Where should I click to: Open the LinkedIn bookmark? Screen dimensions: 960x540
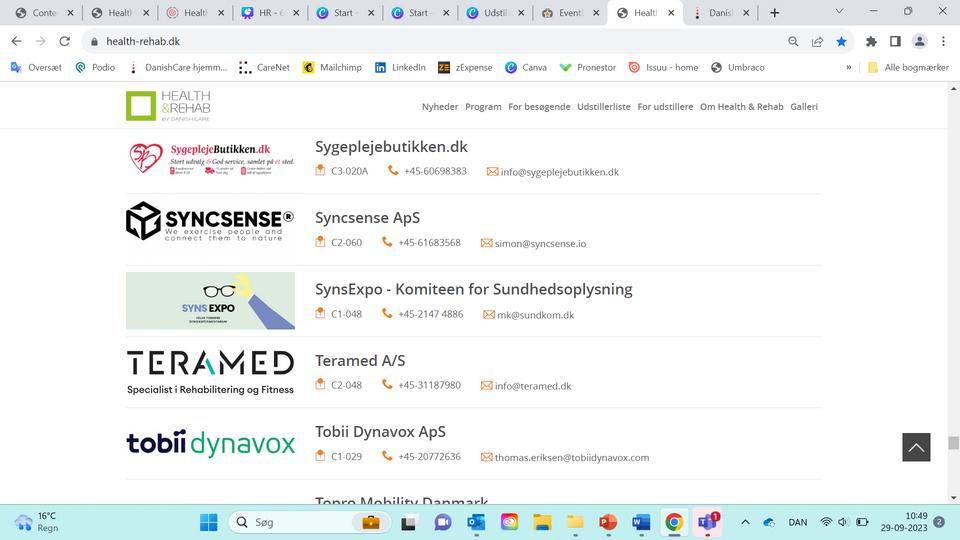click(x=400, y=67)
